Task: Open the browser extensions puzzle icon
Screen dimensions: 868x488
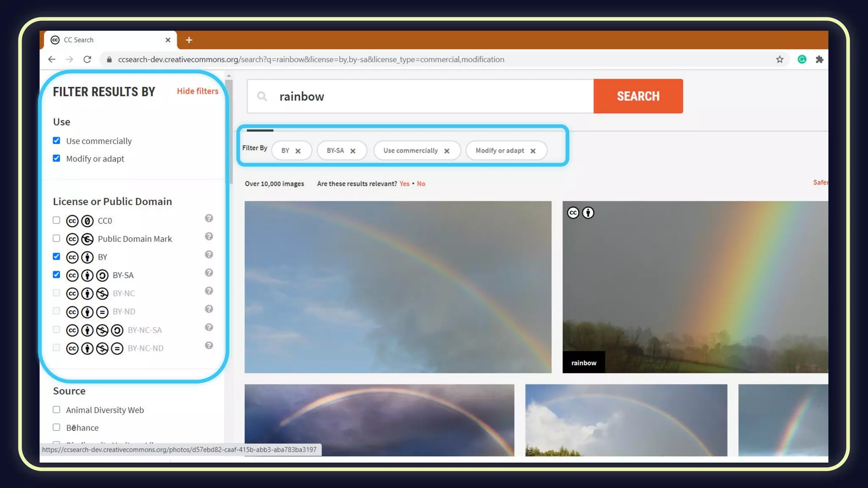Action: pos(819,59)
